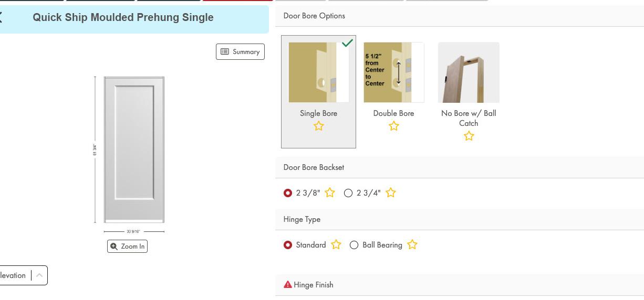Select the 2 3/8" backset radio button
The width and height of the screenshot is (644, 300).
(288, 193)
